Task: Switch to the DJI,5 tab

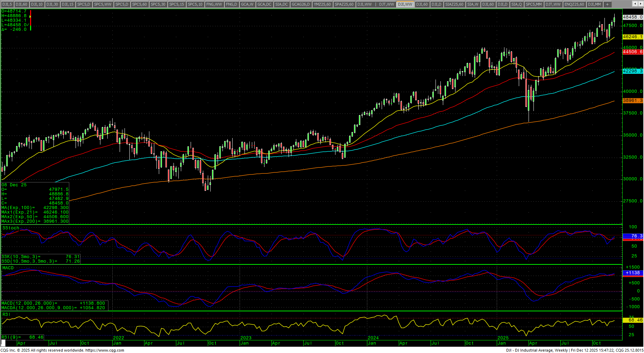Action: click(x=7, y=4)
